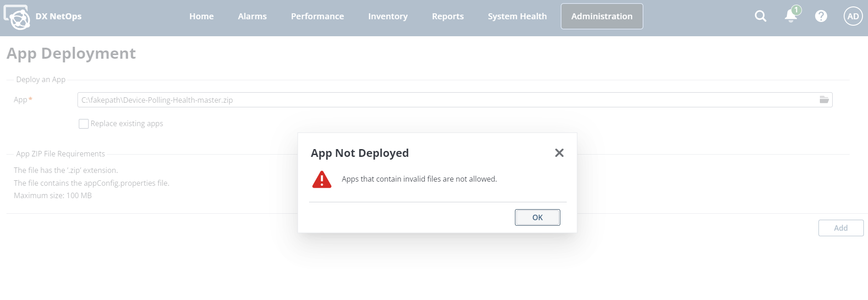Click the folder browse icon in App field

tap(824, 100)
